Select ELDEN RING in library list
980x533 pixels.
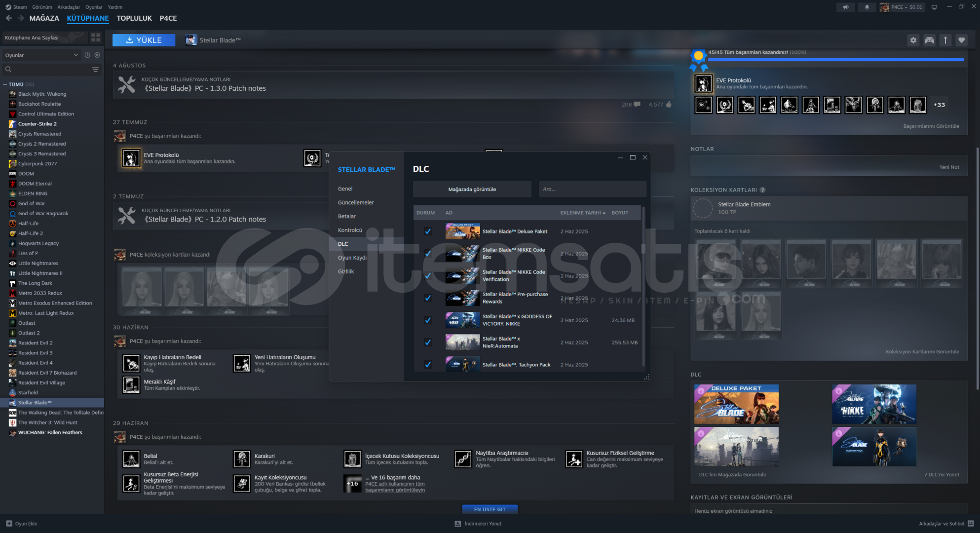pyautogui.click(x=33, y=193)
